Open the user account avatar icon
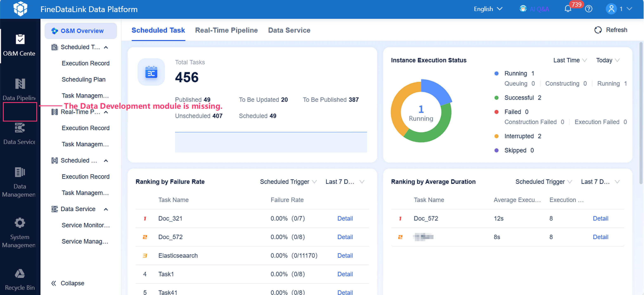 611,9
